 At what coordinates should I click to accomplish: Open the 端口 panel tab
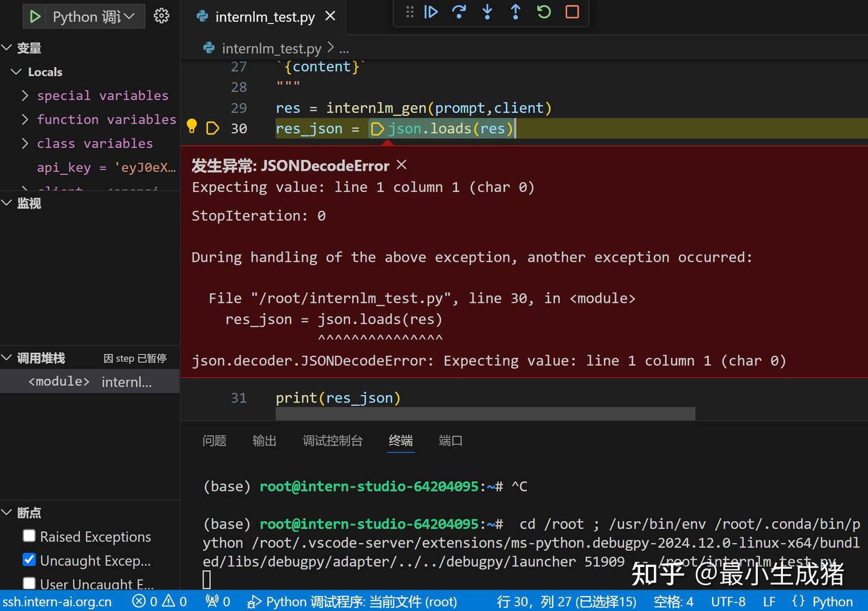[x=450, y=441]
